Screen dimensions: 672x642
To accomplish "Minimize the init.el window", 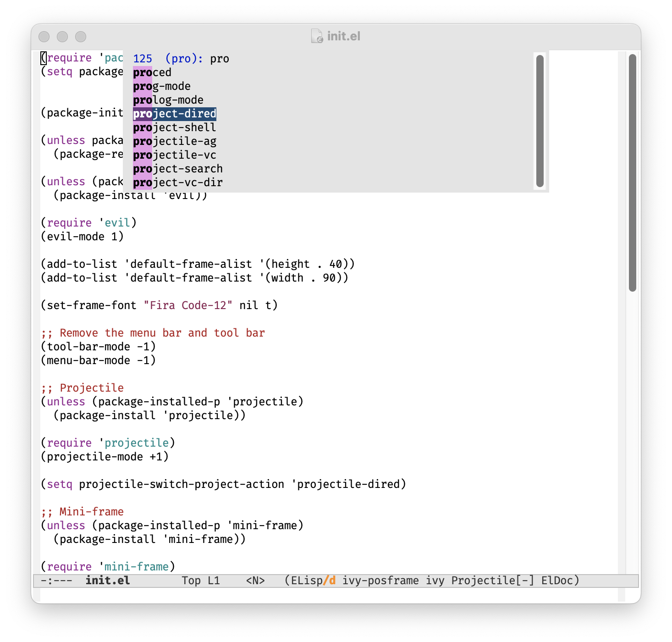I will tap(62, 37).
